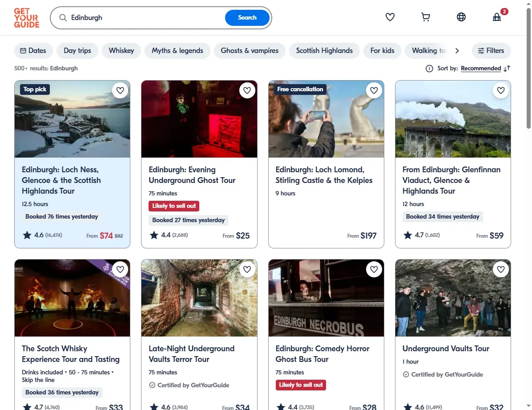Favorite the Evening Underground Ghost Tour
The image size is (532, 410).
pyautogui.click(x=247, y=90)
